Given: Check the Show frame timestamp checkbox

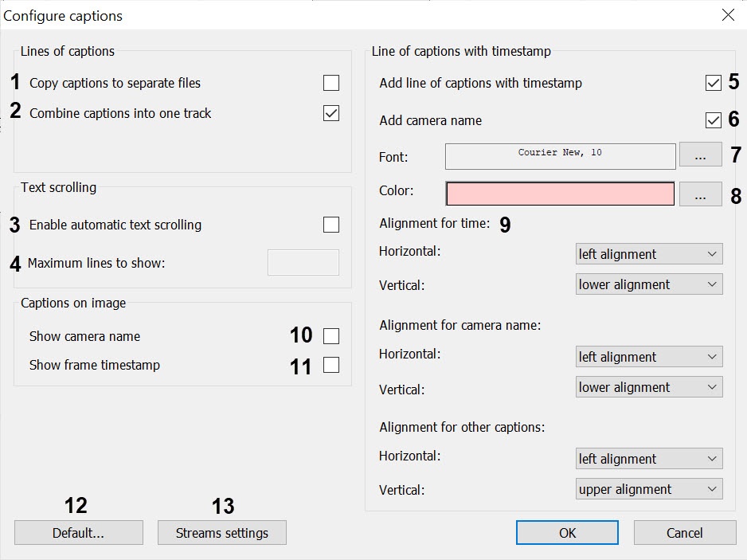Looking at the screenshot, I should point(331,365).
